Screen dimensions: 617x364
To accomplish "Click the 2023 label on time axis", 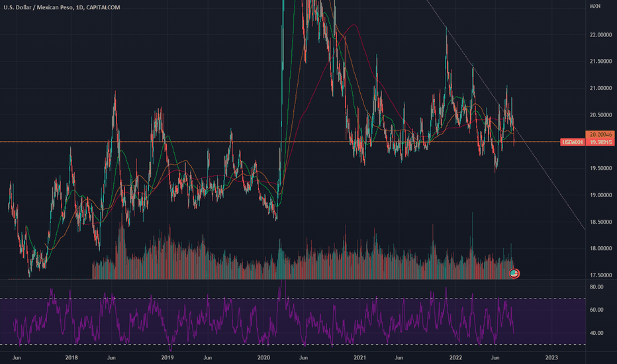I will (551, 357).
